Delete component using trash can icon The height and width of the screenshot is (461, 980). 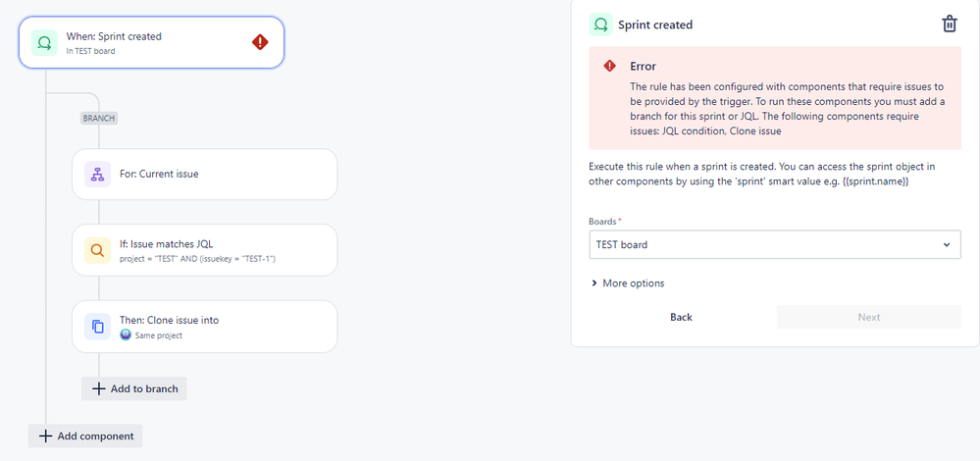point(950,25)
